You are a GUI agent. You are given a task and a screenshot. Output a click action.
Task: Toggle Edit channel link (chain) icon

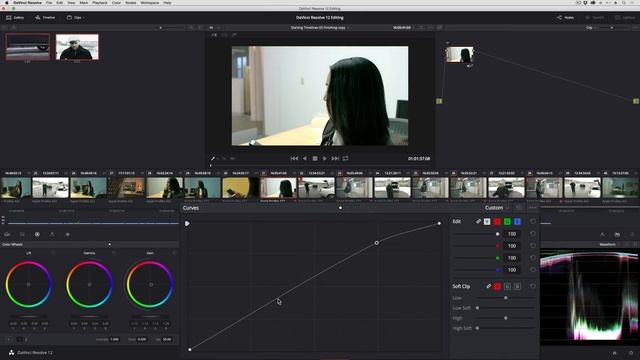pos(478,221)
